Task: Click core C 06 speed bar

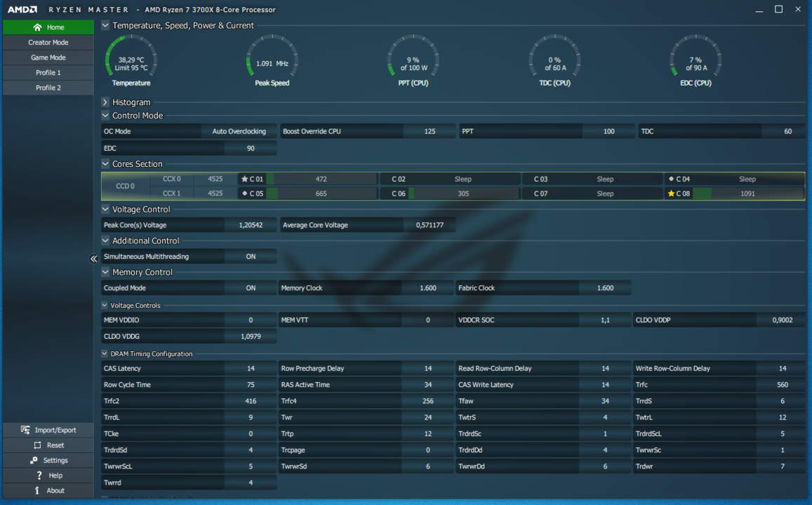Action: [463, 194]
